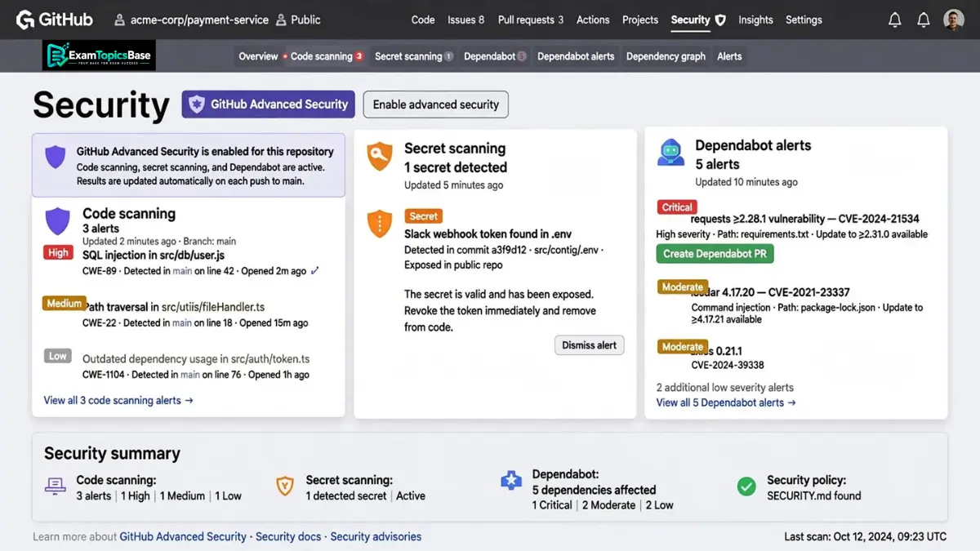Click the High severity badge
Viewport: 980px width, 551px height.
(x=58, y=252)
